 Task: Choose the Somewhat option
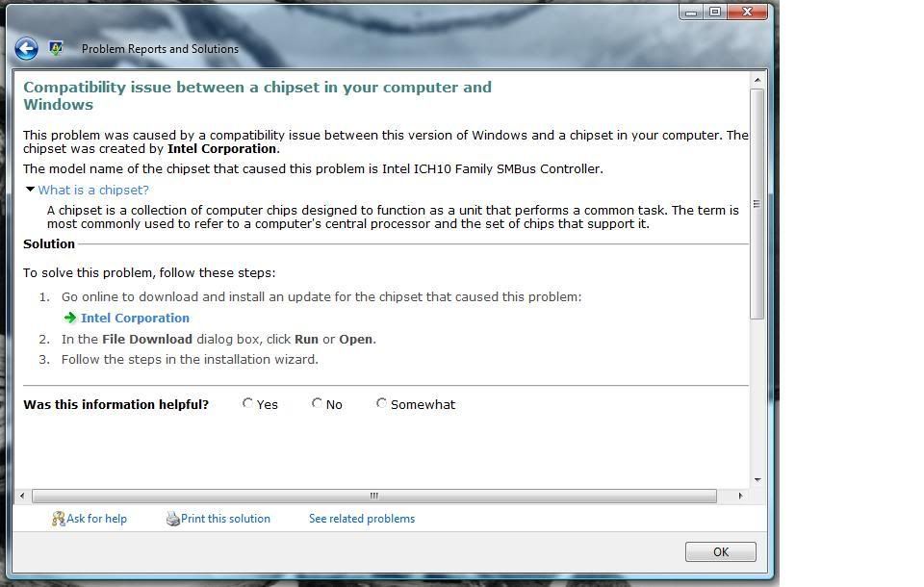381,402
